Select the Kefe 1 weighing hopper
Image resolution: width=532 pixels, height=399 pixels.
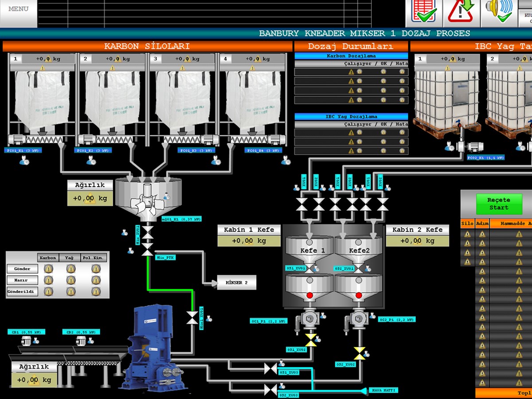coord(309,250)
